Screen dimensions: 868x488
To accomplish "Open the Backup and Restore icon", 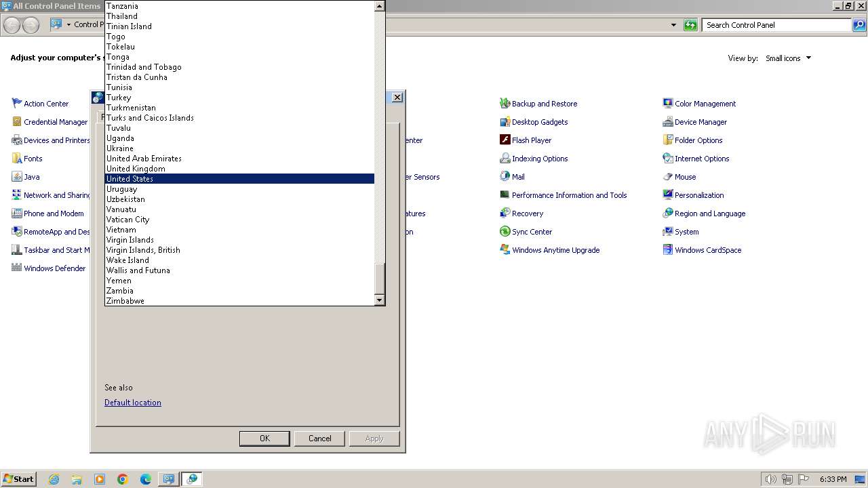I will (505, 104).
